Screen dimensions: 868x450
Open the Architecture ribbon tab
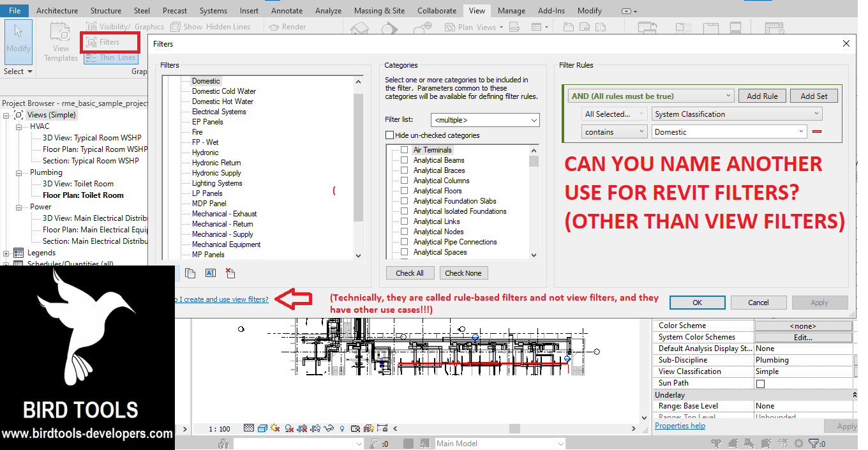coord(57,10)
